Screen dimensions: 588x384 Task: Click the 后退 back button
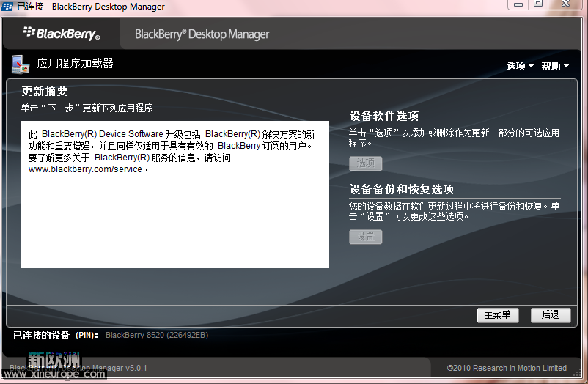pos(551,315)
